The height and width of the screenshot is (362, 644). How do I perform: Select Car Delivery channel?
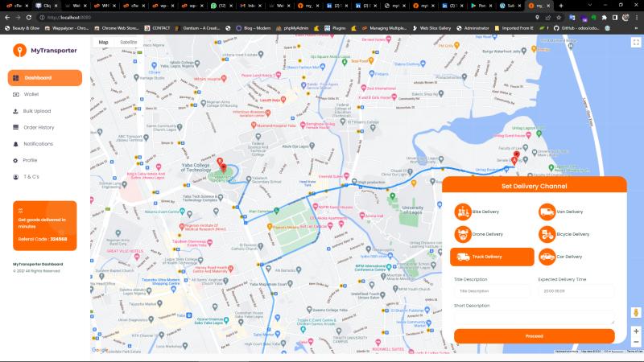[560, 257]
